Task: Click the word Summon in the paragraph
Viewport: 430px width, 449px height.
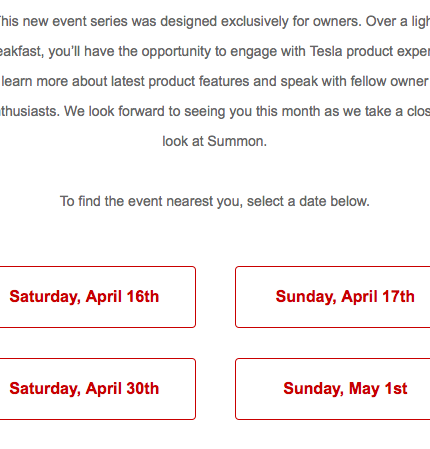Action: (235, 141)
